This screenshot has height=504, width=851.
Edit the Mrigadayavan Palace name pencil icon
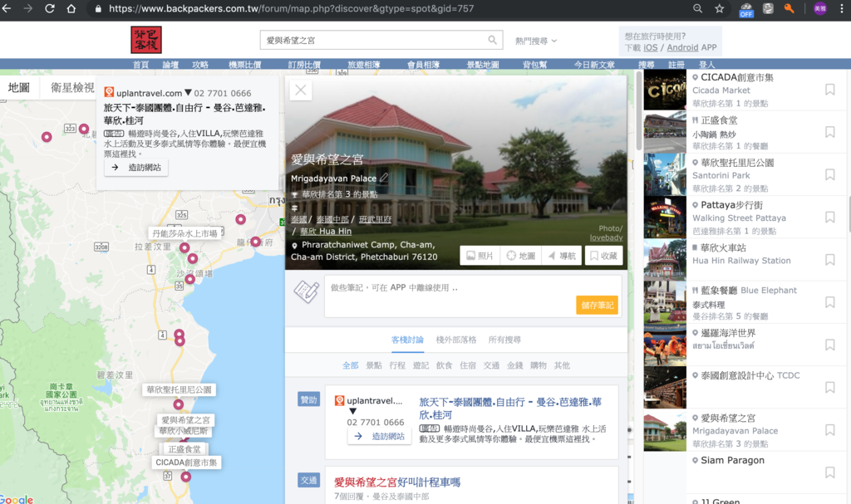coord(384,178)
